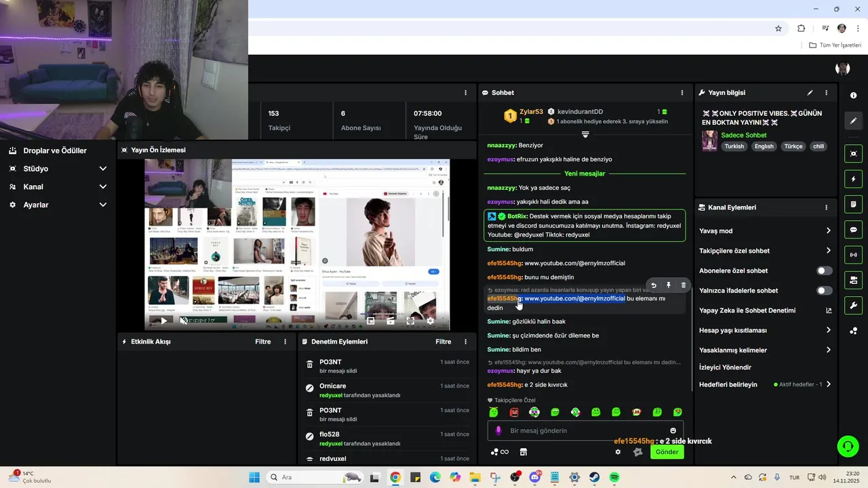Click the reply arrow on the highlighted chat message

click(654, 285)
